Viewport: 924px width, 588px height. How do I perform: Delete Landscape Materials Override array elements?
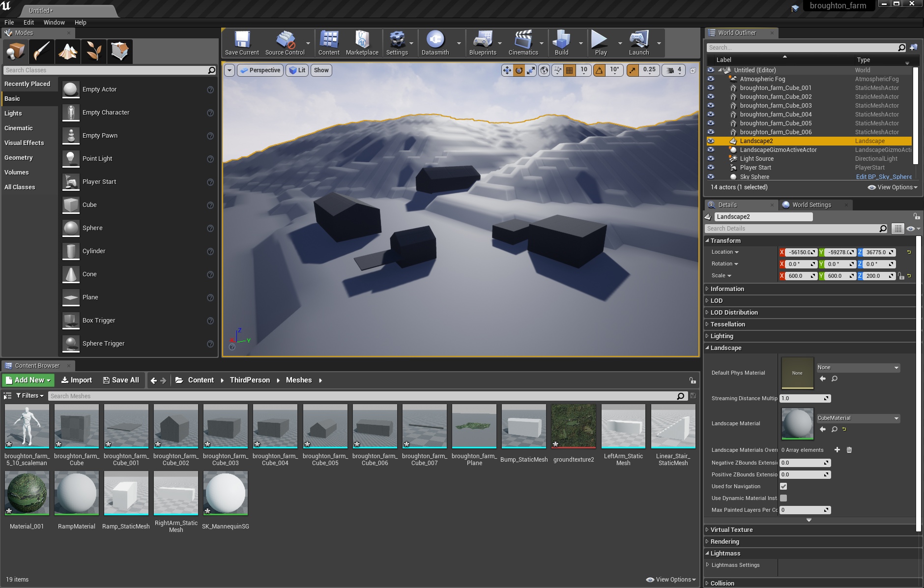click(849, 450)
